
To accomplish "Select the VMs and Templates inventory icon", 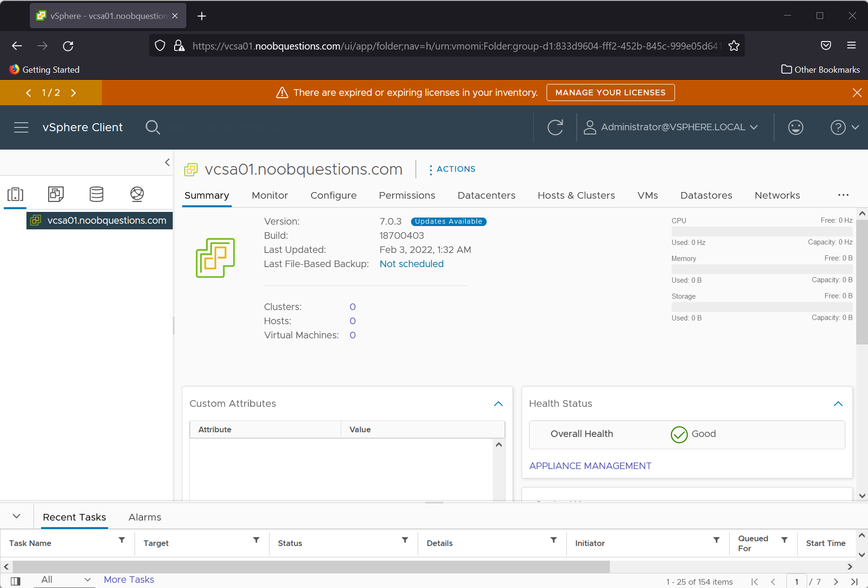I will (56, 194).
